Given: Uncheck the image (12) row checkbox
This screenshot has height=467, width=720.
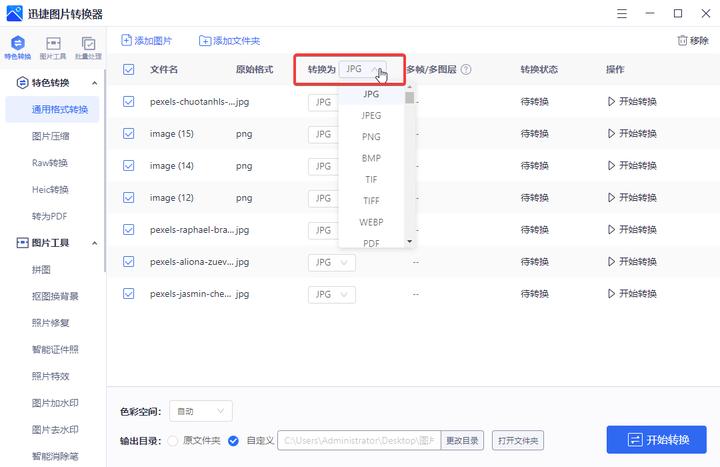Looking at the screenshot, I should point(129,198).
